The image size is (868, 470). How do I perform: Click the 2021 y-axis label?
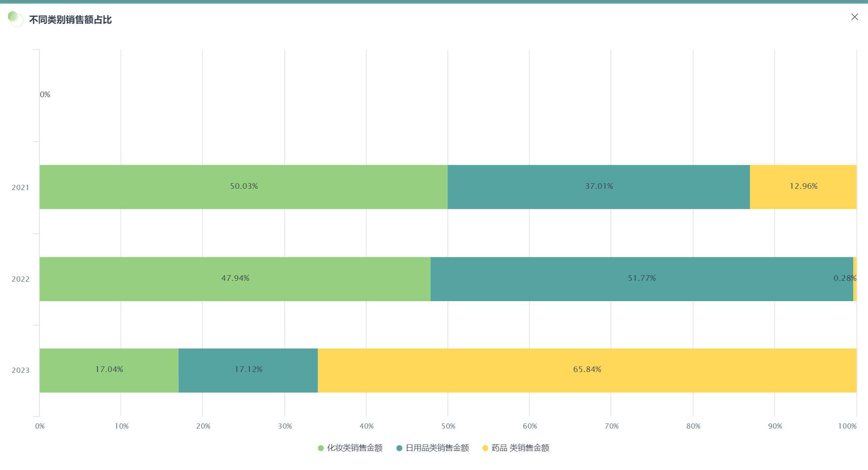20,188
